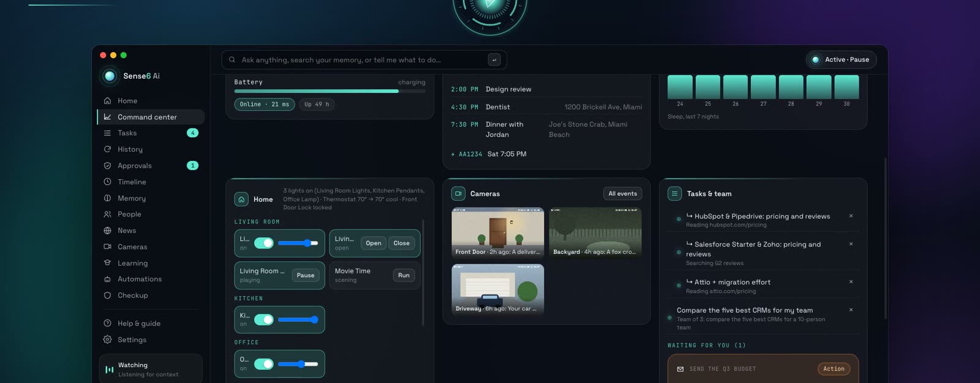The image size is (980, 383).
Task: Click the Tasks count badge 4
Action: (x=192, y=133)
